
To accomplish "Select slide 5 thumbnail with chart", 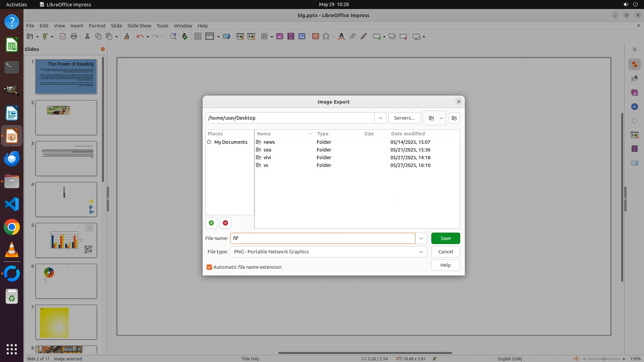I will click(66, 240).
